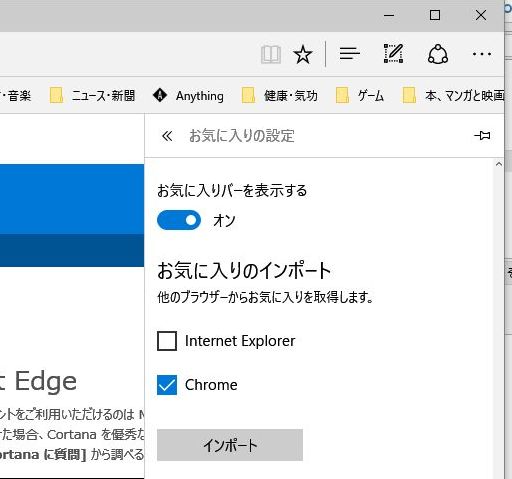Open the Hub three-lines icon

[x=349, y=54]
